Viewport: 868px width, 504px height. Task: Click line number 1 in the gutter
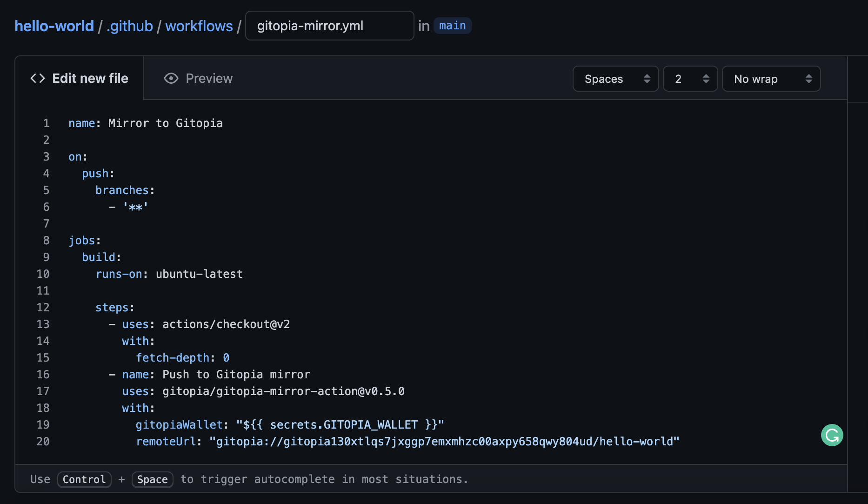coord(46,123)
